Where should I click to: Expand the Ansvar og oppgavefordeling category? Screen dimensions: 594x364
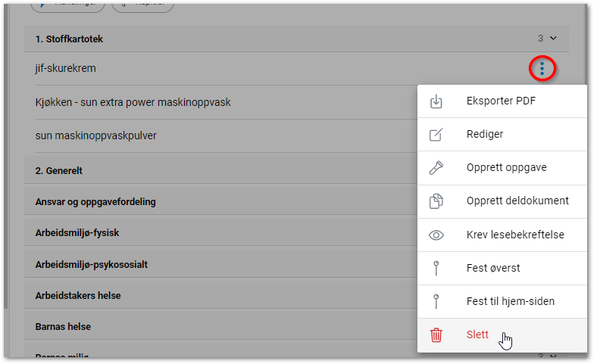[x=95, y=202]
